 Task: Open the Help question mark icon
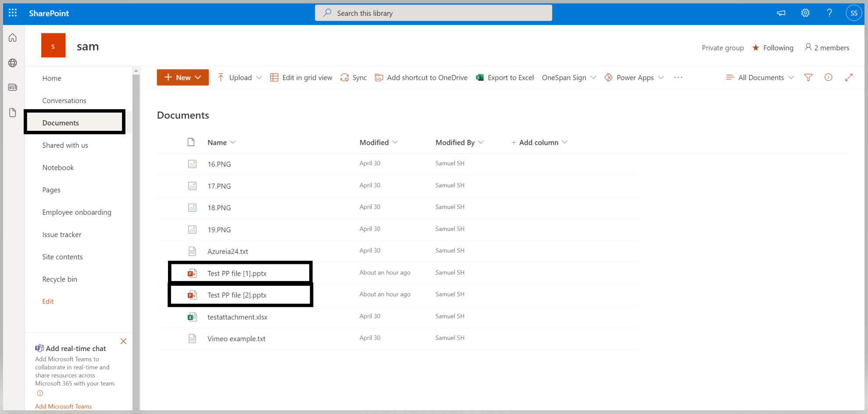[829, 13]
